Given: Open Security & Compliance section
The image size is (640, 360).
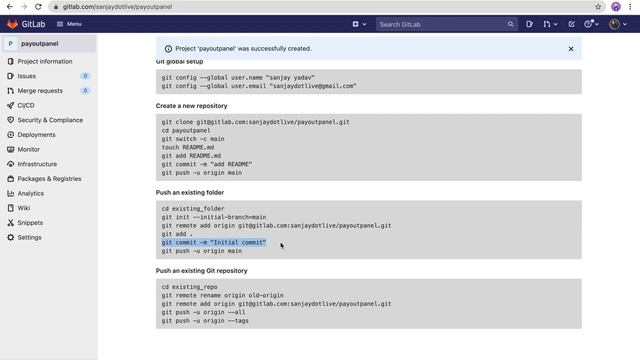Looking at the screenshot, I should pos(50,120).
